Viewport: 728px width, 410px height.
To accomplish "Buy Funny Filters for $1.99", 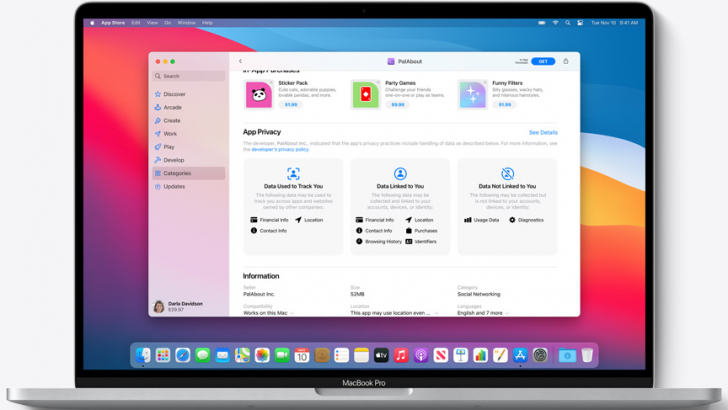I will pos(505,104).
